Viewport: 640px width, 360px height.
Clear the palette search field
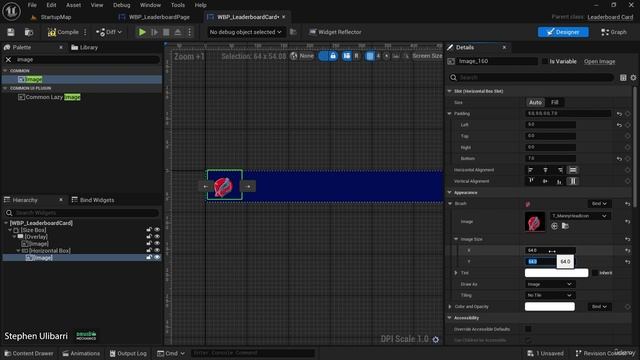click(x=8, y=60)
